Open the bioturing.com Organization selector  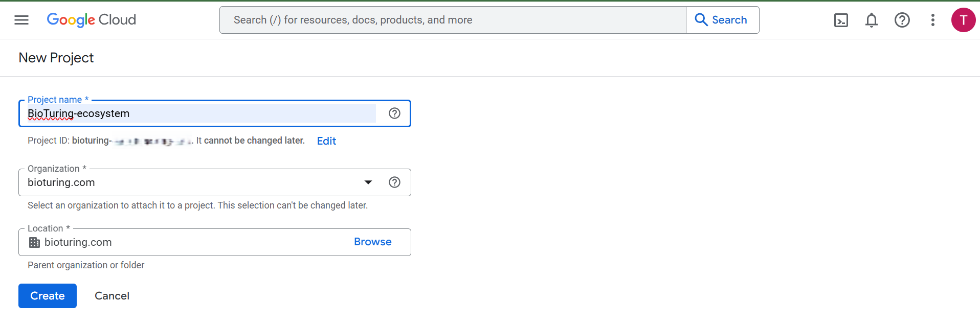pyautogui.click(x=194, y=182)
